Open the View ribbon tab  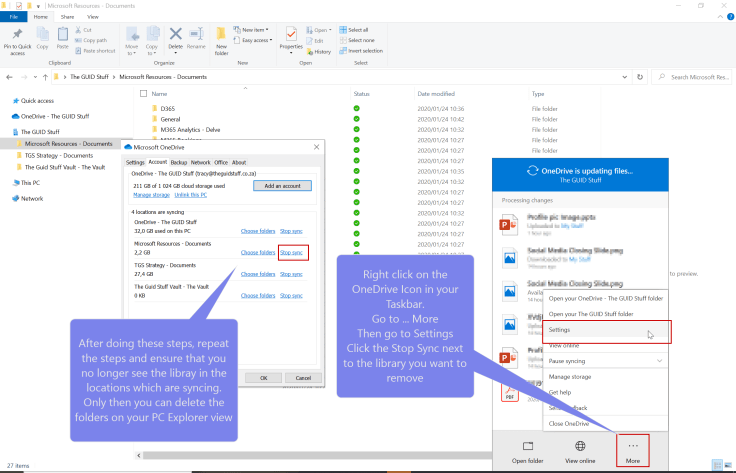93,17
